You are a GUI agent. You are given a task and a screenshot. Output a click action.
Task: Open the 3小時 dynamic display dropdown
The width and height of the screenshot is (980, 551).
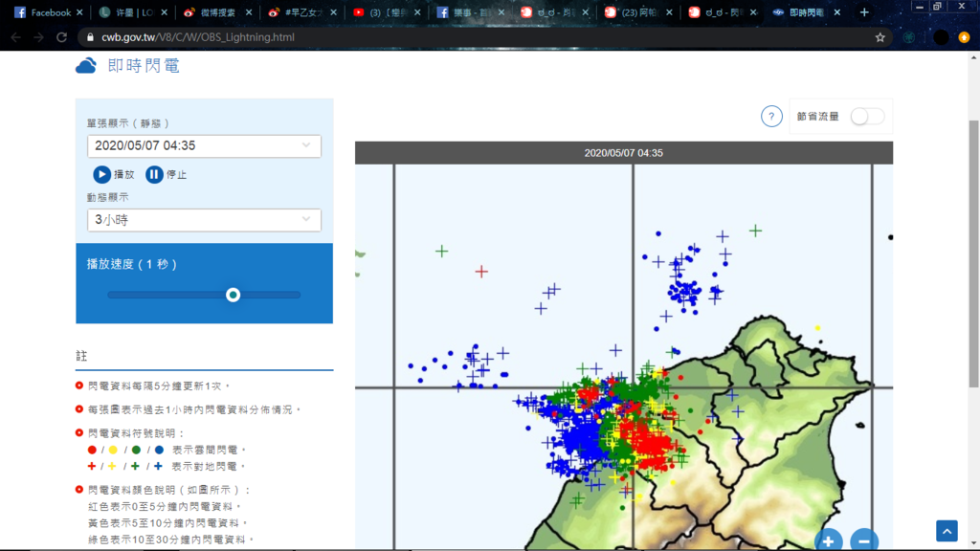205,220
